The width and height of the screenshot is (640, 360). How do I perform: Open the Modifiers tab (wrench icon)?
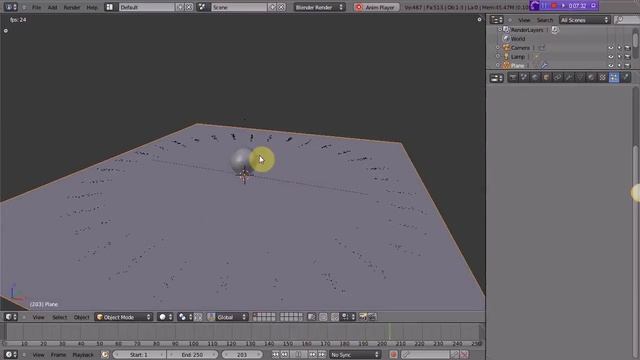coord(569,78)
